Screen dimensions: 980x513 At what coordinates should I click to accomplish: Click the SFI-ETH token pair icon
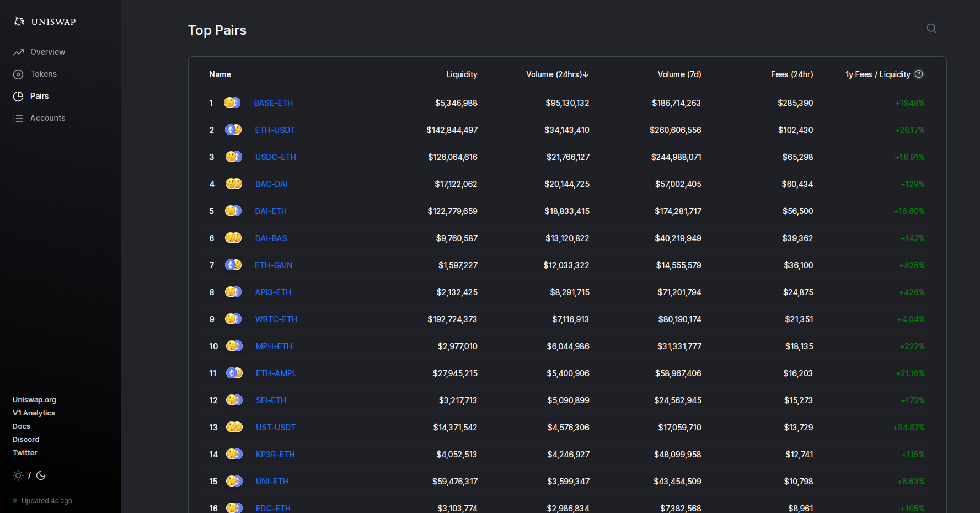point(234,400)
